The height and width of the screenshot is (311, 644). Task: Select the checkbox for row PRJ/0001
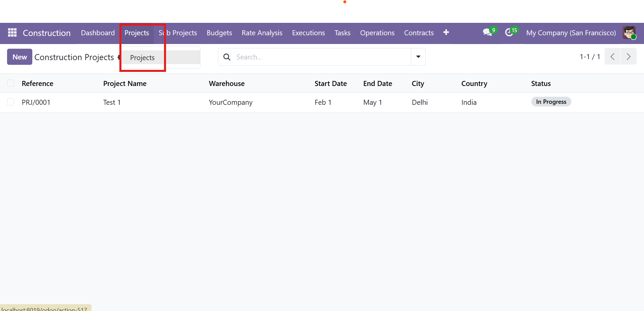(x=10, y=102)
